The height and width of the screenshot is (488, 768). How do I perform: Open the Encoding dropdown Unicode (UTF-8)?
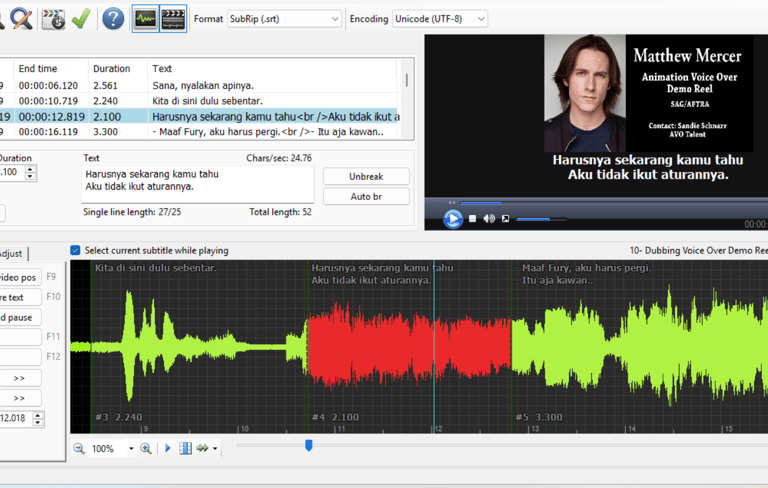439,19
